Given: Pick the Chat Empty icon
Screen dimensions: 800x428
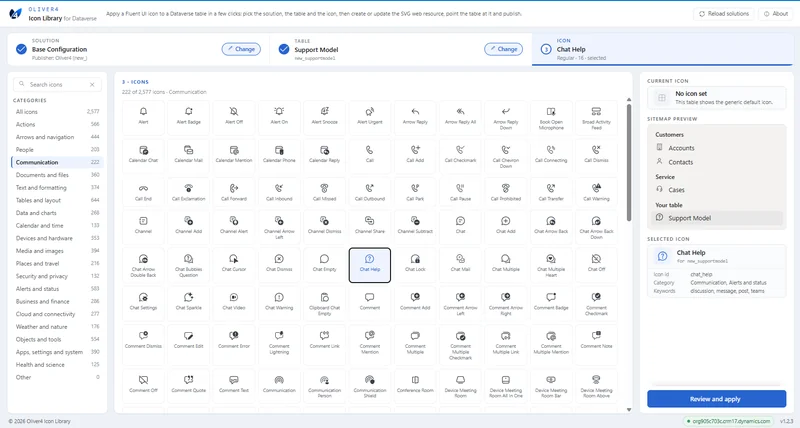Looking at the screenshot, I should [x=324, y=265].
